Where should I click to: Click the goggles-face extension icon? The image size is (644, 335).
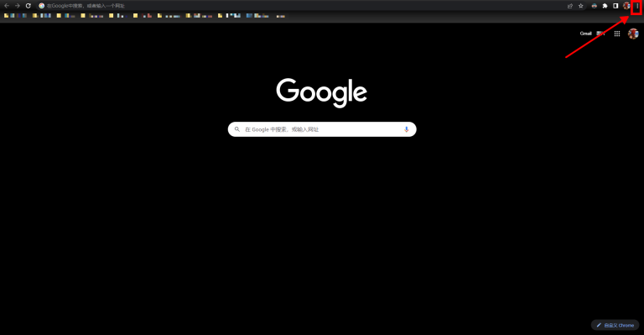(x=595, y=6)
